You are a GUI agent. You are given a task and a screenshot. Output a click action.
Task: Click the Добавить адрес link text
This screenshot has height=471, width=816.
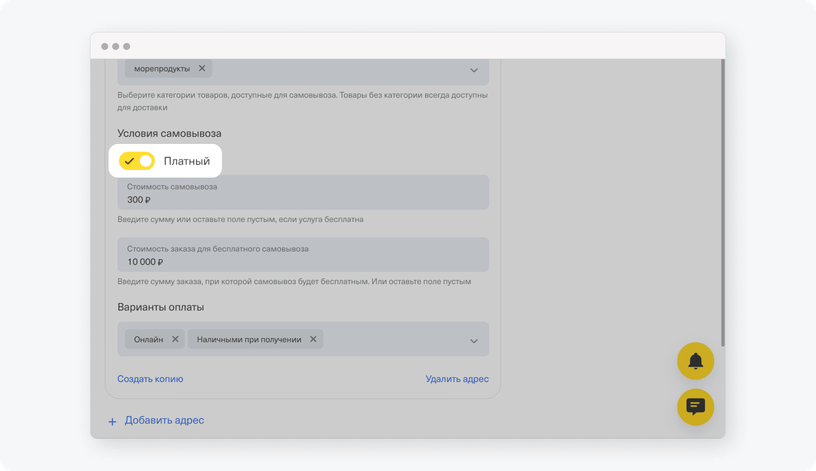tap(164, 420)
